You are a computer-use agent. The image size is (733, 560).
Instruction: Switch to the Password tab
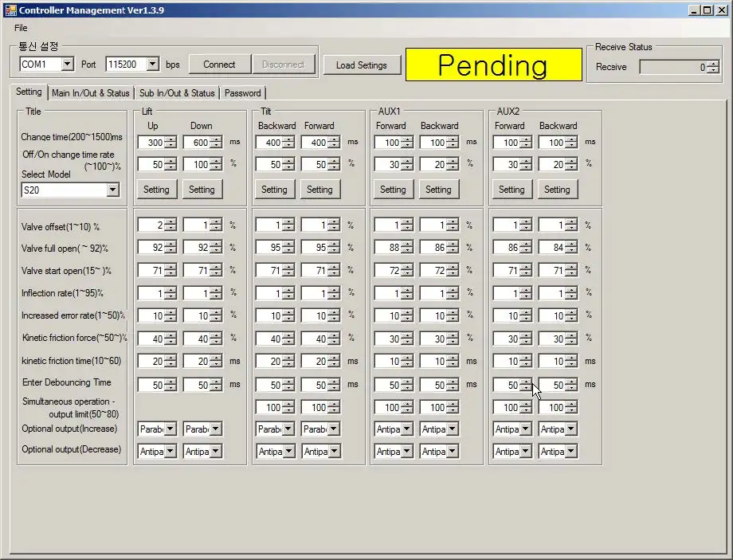(242, 93)
